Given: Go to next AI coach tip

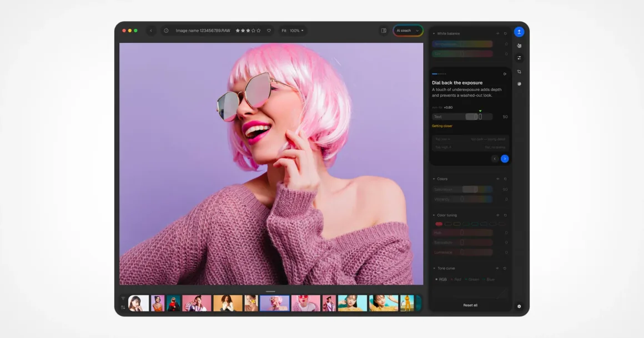Looking at the screenshot, I should click(505, 159).
